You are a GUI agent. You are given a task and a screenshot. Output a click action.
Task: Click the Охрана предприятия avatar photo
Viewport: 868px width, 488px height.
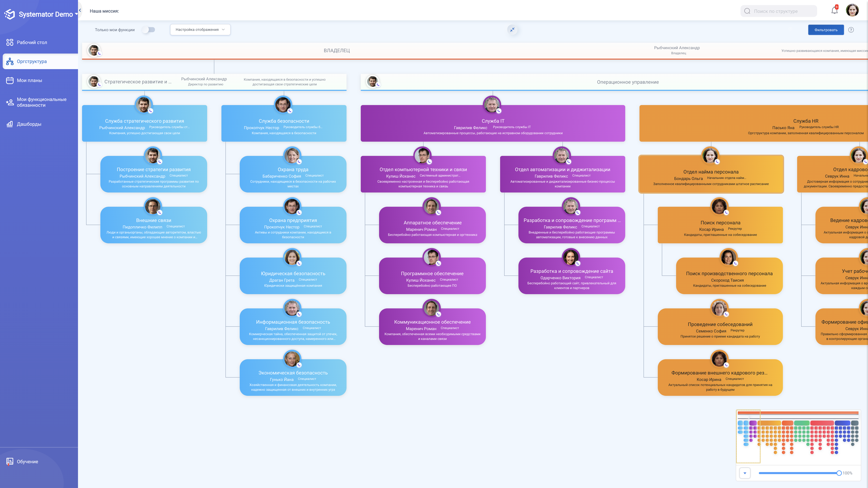(292, 206)
